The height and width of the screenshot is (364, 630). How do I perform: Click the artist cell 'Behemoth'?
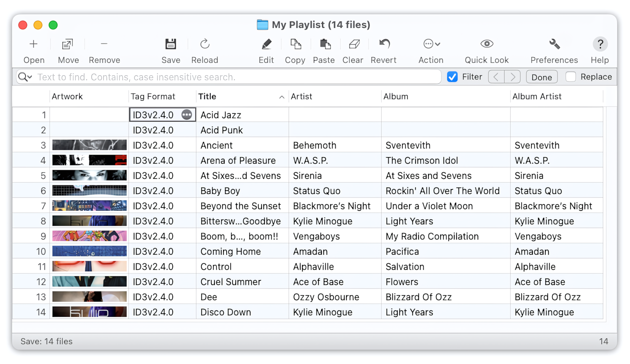point(315,145)
